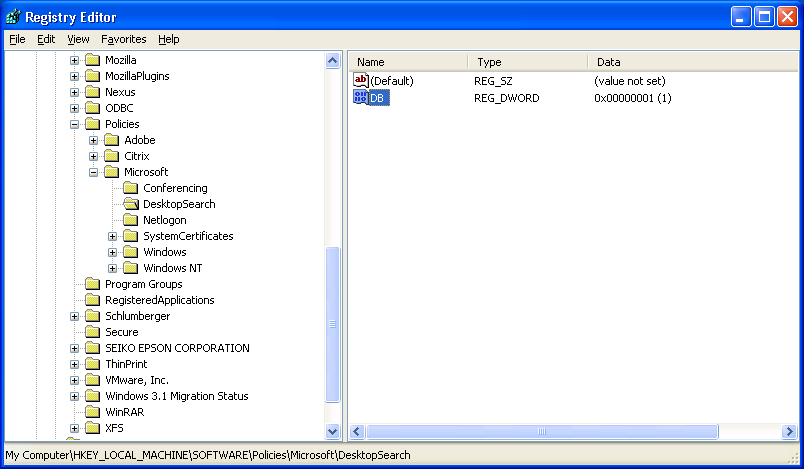Screen dimensions: 804x469
Task: Select the Windows 3.1 Migration Status key
Action: pos(176,396)
